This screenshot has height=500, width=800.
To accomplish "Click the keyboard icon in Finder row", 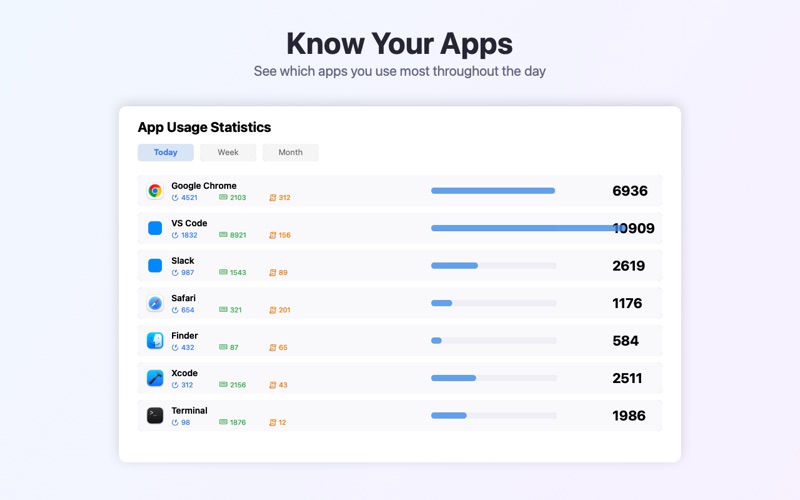I will click(223, 347).
